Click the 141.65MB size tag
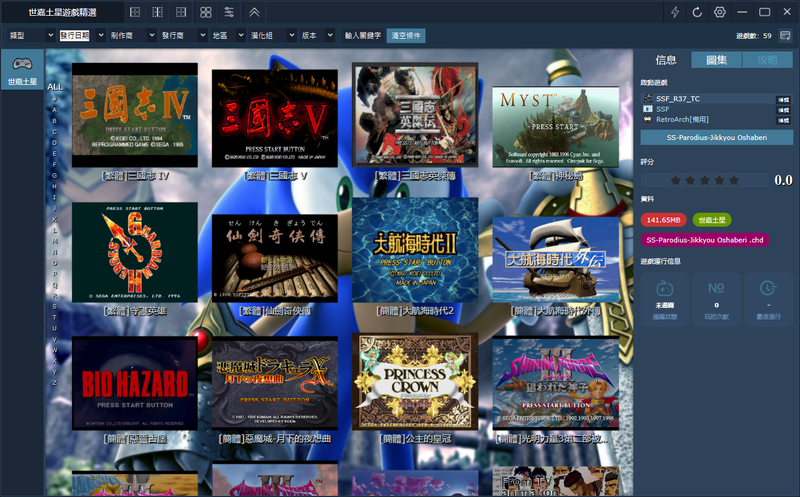This screenshot has width=800, height=497. coord(663,220)
